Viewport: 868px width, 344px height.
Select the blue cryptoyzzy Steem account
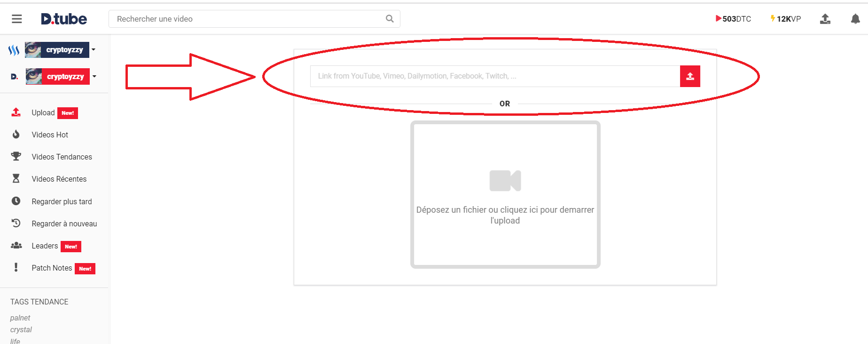click(57, 50)
